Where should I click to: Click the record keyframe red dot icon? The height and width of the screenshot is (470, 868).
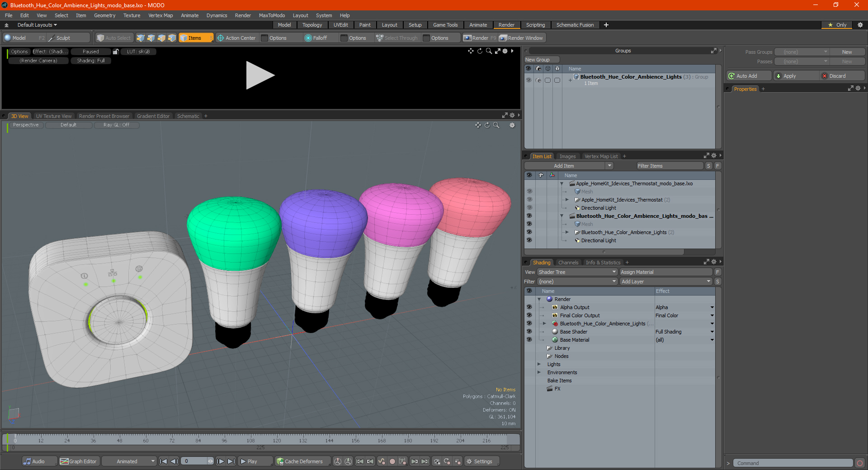pyautogui.click(x=392, y=461)
